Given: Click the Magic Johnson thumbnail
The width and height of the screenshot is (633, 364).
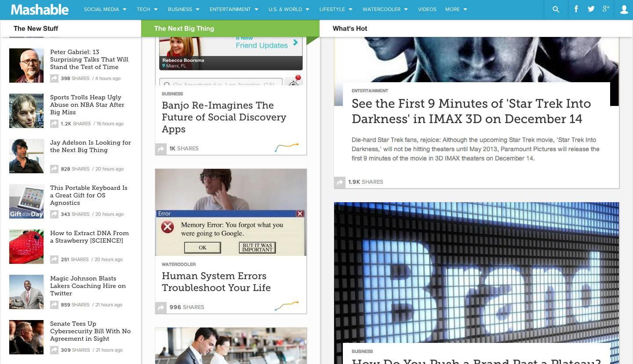Looking at the screenshot, I should tap(26, 292).
